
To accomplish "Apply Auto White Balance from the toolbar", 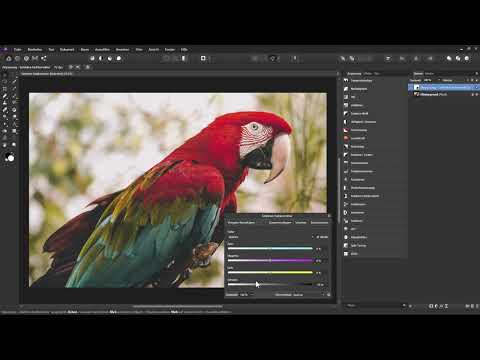I will [119, 58].
